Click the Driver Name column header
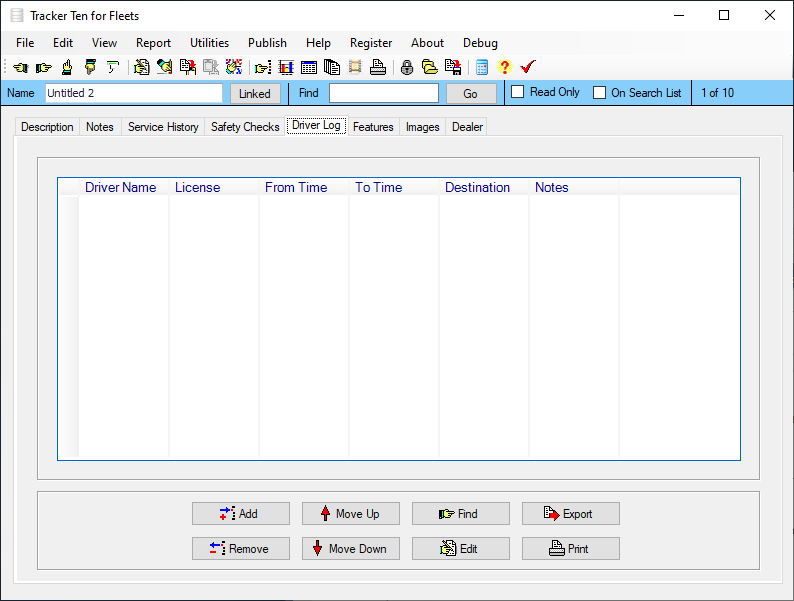Screen dimensions: 794x601 pyautogui.click(x=121, y=187)
